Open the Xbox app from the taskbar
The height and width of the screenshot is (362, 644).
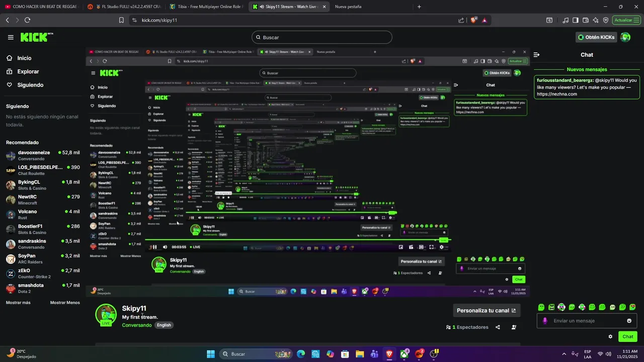click(404, 354)
